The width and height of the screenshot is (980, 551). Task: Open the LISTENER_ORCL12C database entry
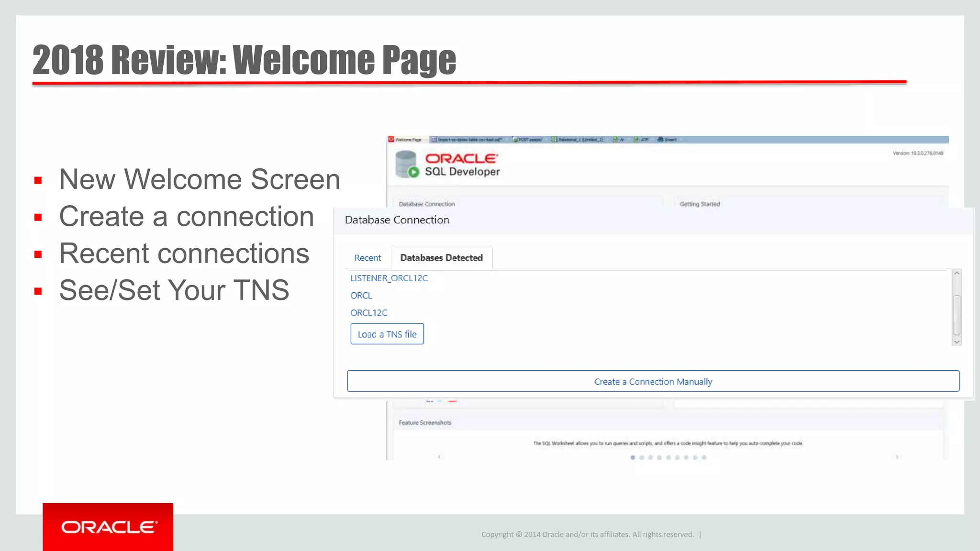389,278
